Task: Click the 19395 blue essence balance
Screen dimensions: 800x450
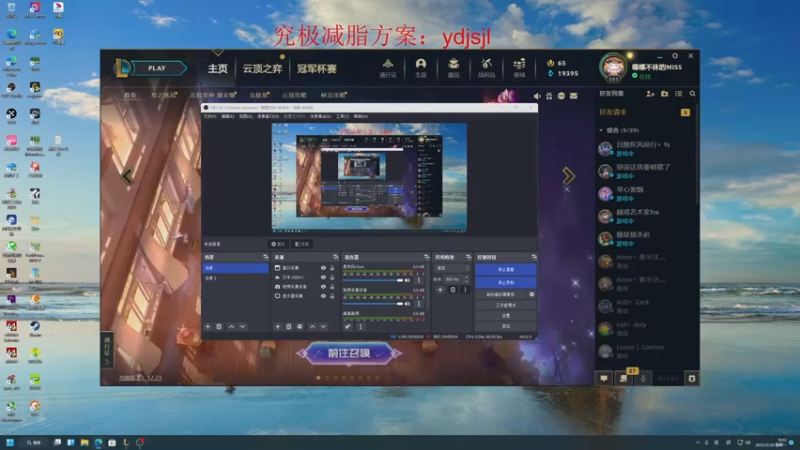Action: (563, 73)
